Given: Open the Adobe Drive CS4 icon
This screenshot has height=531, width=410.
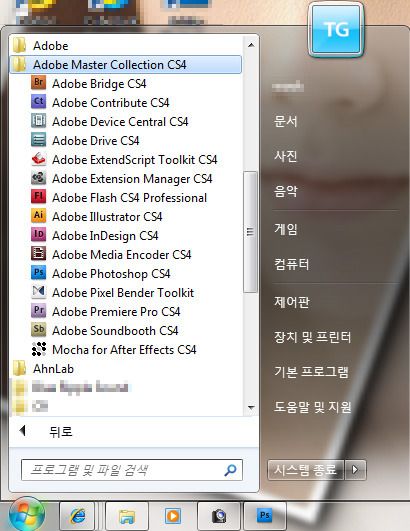Looking at the screenshot, I should click(38, 140).
